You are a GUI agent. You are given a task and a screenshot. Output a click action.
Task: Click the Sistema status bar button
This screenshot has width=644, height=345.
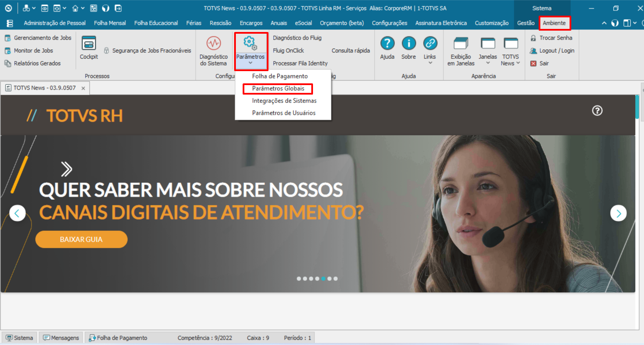19,338
